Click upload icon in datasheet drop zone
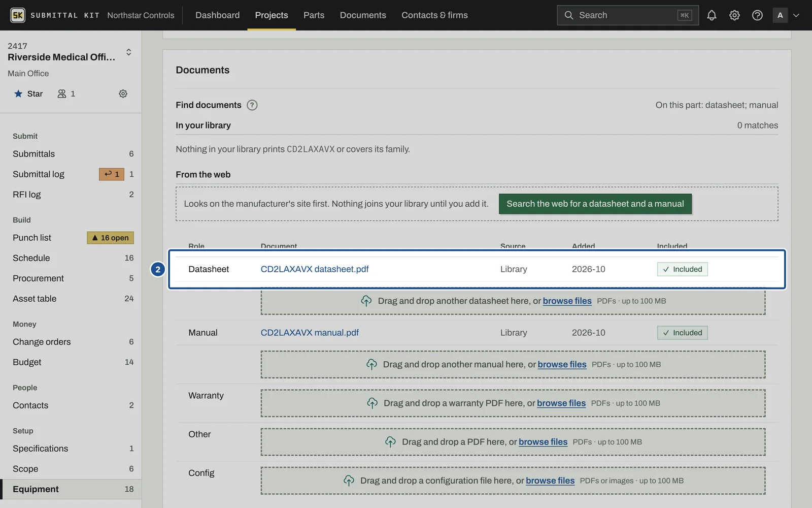The image size is (812, 508). tap(366, 301)
